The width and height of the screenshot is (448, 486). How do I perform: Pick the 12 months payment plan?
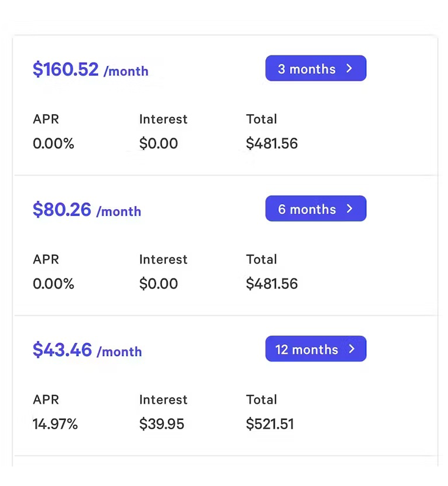[x=315, y=349]
